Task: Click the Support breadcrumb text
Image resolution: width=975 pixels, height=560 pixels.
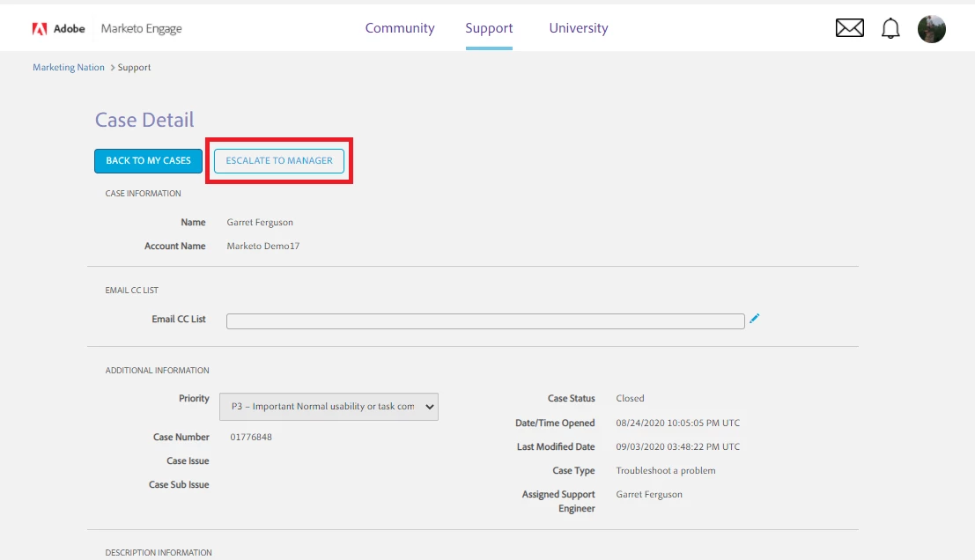Action: click(x=134, y=67)
